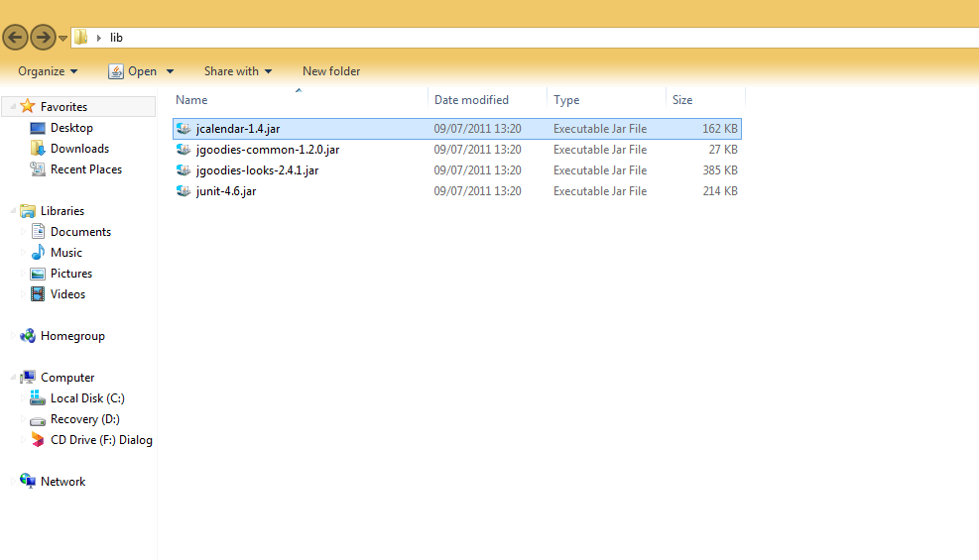979x560 pixels.
Task: Open Downloads from Favorites
Action: click(80, 149)
